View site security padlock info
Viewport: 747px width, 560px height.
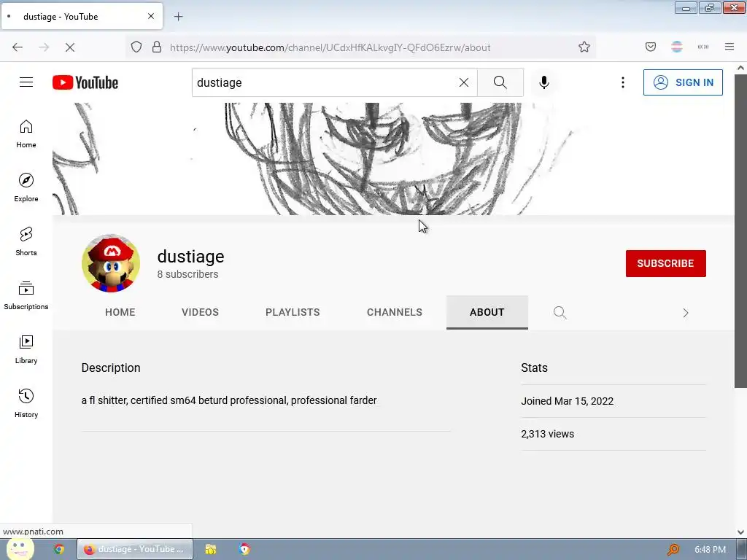coord(157,47)
